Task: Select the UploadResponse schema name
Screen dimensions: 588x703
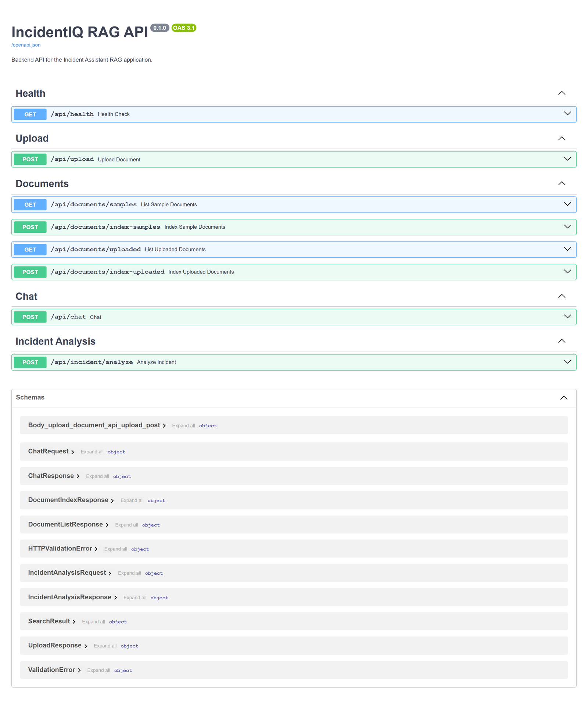Action: point(55,645)
